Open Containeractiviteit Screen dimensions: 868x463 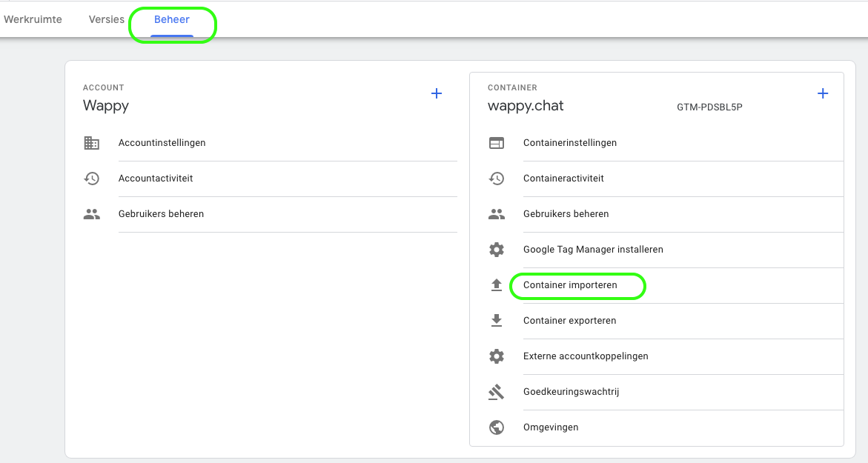[x=563, y=178]
